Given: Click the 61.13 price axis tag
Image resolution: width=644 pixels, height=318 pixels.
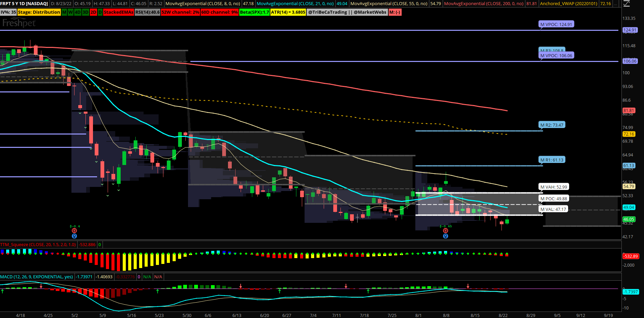Looking at the screenshot, I should pos(629,166).
